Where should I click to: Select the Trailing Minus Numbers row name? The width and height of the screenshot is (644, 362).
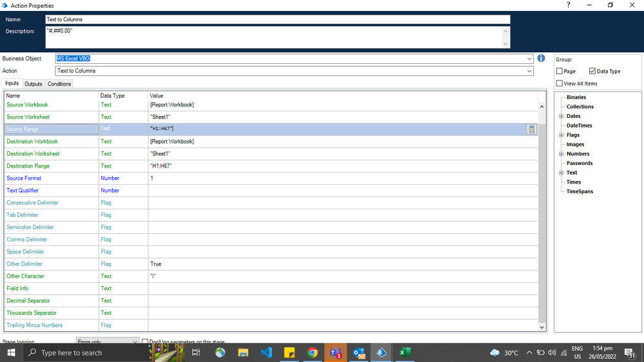35,325
